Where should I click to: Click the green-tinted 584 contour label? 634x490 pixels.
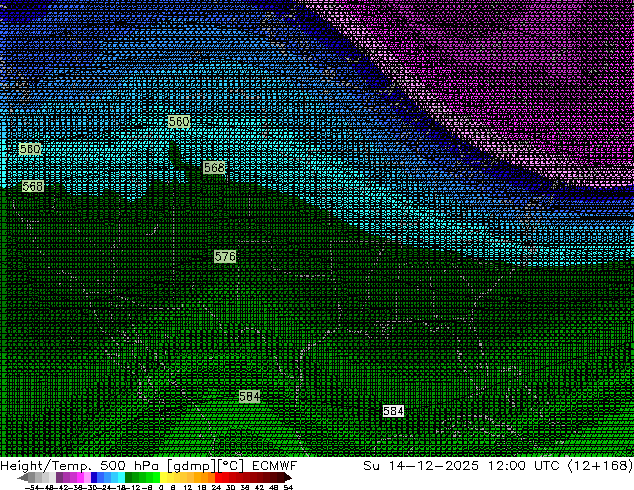pos(249,397)
